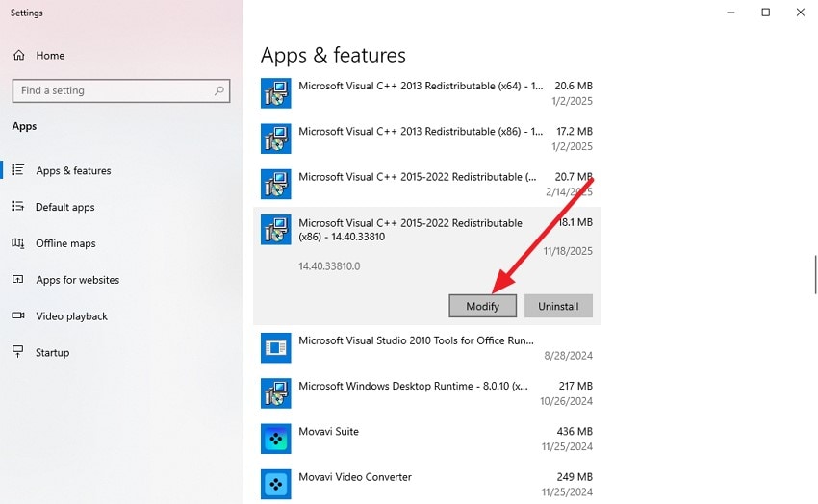The width and height of the screenshot is (818, 504).
Task: Close the Settings window
Action: (x=801, y=12)
